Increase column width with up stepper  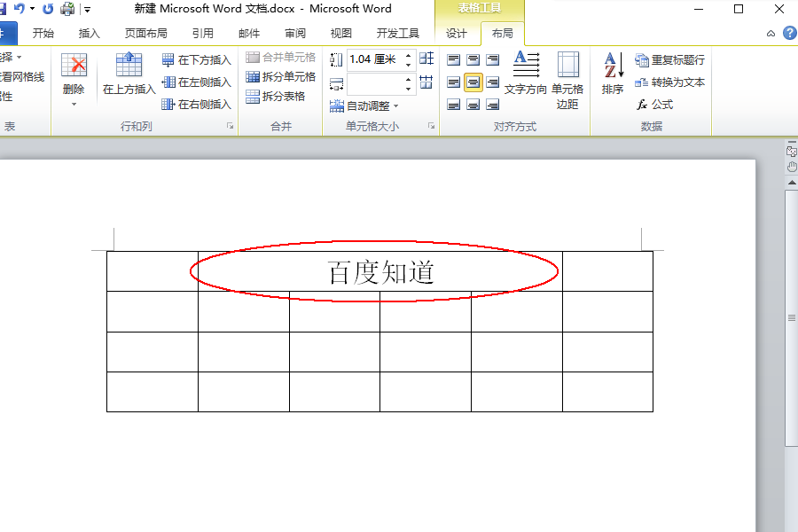point(408,80)
